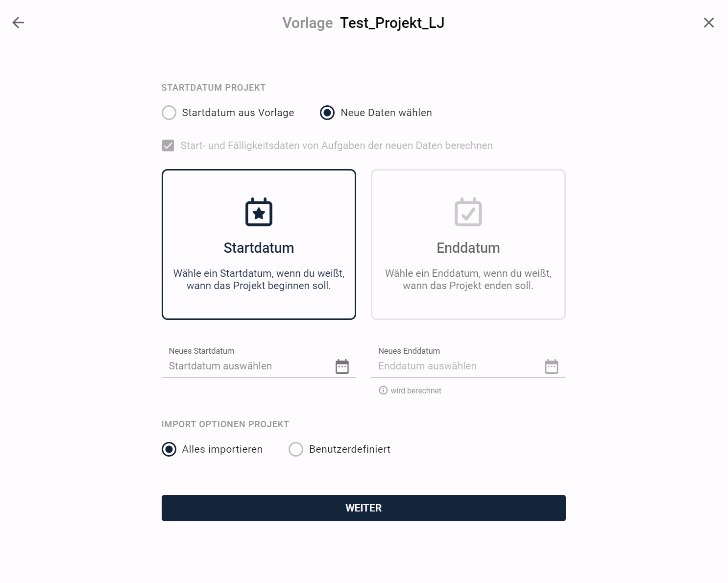Click the info icon beside 'wird berechnet'
Image resolution: width=728 pixels, height=583 pixels.
pos(383,390)
